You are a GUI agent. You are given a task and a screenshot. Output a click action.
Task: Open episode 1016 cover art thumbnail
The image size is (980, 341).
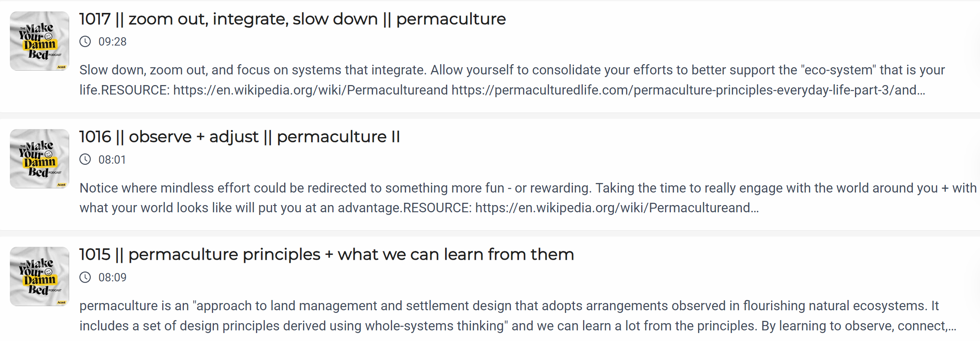[x=40, y=158]
